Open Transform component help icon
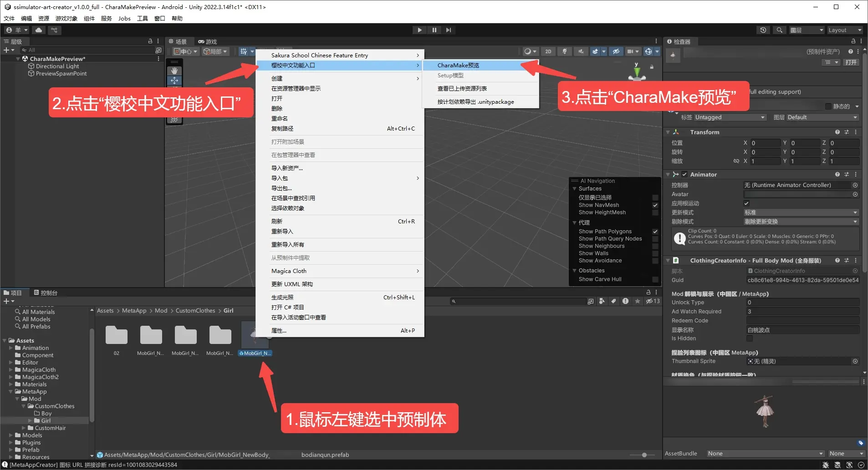Screen dimensions: 868x470 [837, 132]
